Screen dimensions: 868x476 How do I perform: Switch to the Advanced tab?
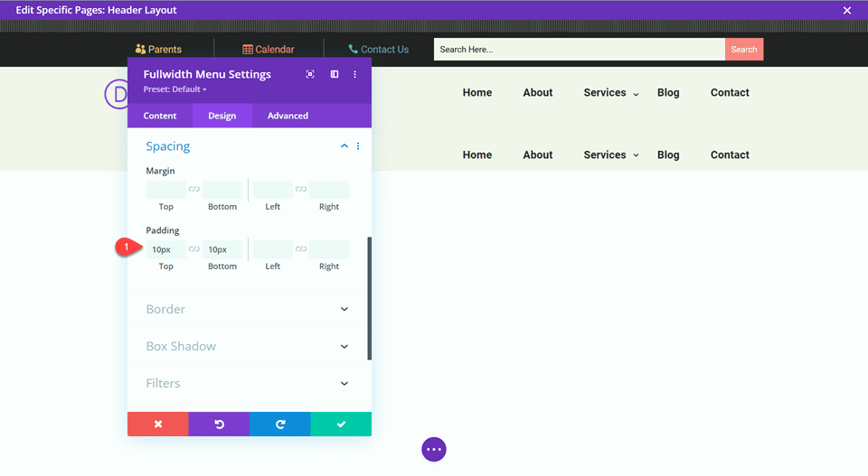(288, 116)
